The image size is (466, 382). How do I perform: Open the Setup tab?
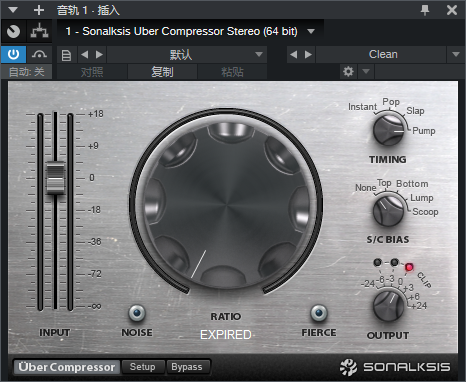142,367
